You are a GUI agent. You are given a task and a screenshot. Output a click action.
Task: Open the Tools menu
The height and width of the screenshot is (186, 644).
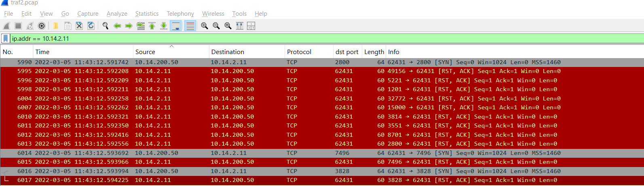[239, 14]
